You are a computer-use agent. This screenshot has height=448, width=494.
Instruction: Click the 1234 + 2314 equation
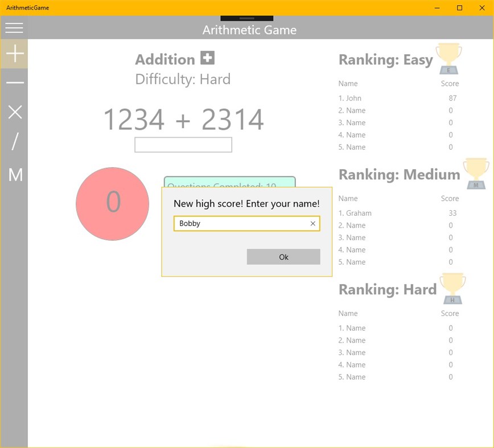pos(183,119)
